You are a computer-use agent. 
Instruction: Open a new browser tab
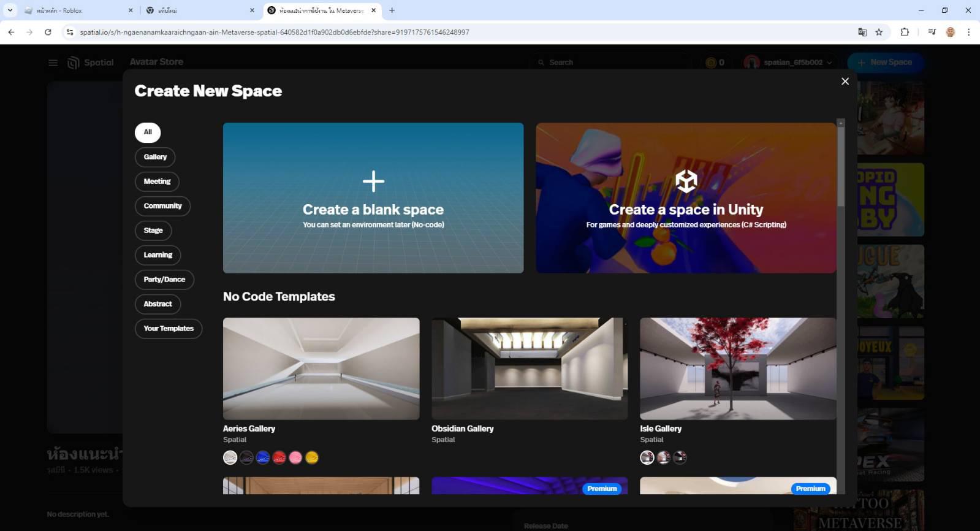pyautogui.click(x=392, y=10)
